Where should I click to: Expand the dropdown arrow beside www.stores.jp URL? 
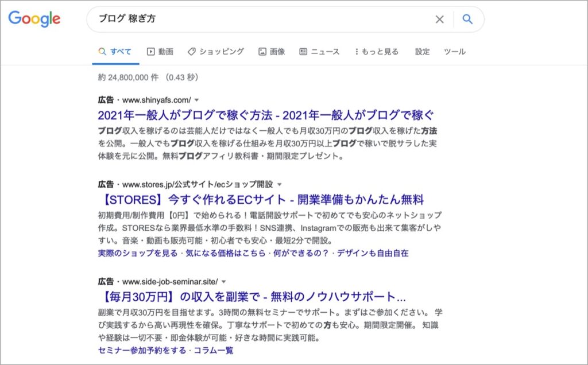pos(279,184)
